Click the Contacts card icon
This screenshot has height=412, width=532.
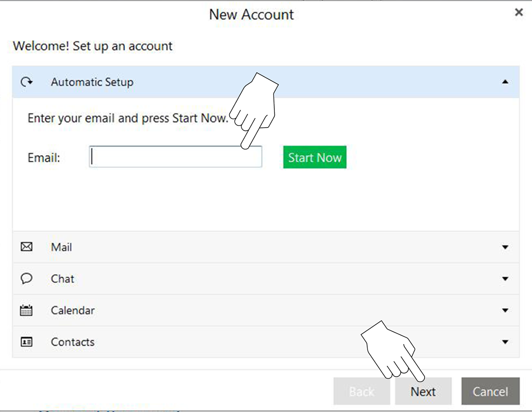coord(27,342)
